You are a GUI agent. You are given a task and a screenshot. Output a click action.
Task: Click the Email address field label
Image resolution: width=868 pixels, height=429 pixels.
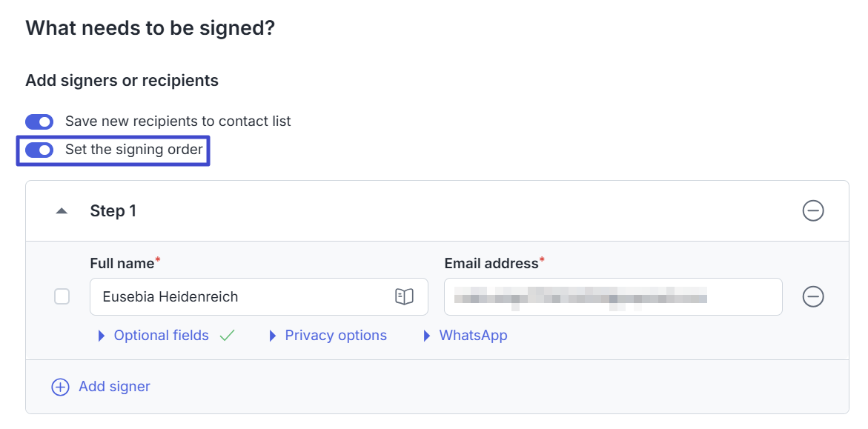(491, 263)
